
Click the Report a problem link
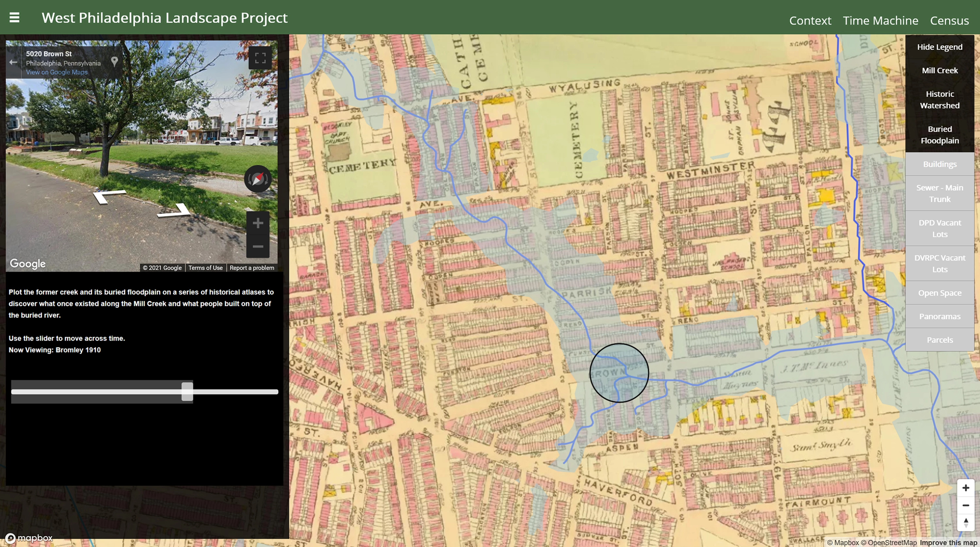[x=252, y=268]
